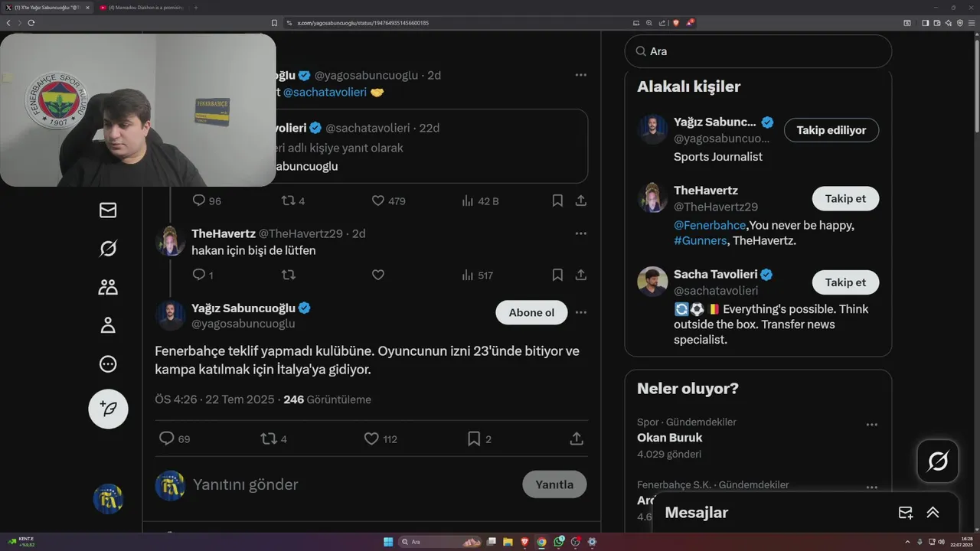Screen dimensions: 980x551
Task: Follow TheHavertz with Takip et
Action: pyautogui.click(x=845, y=198)
